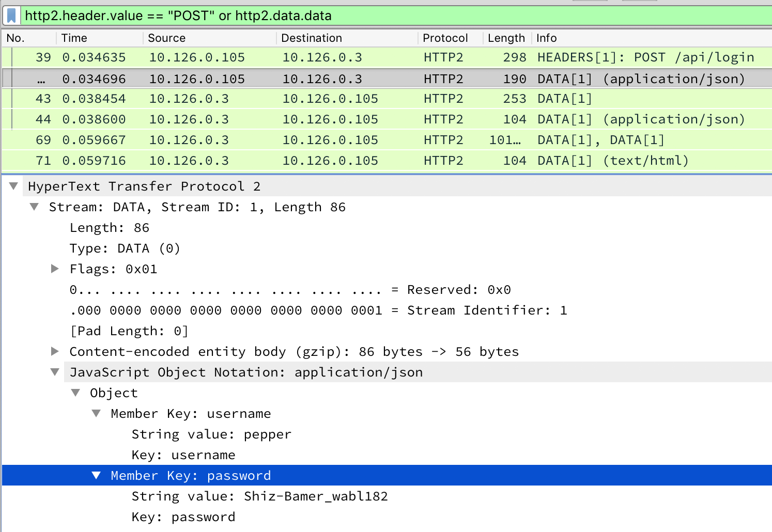Expand the Flags: 0x01 node

coord(55,269)
